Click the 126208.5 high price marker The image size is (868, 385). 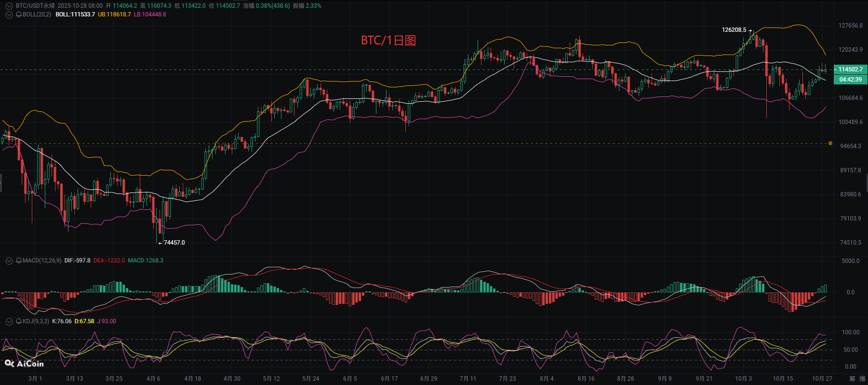[x=734, y=30]
